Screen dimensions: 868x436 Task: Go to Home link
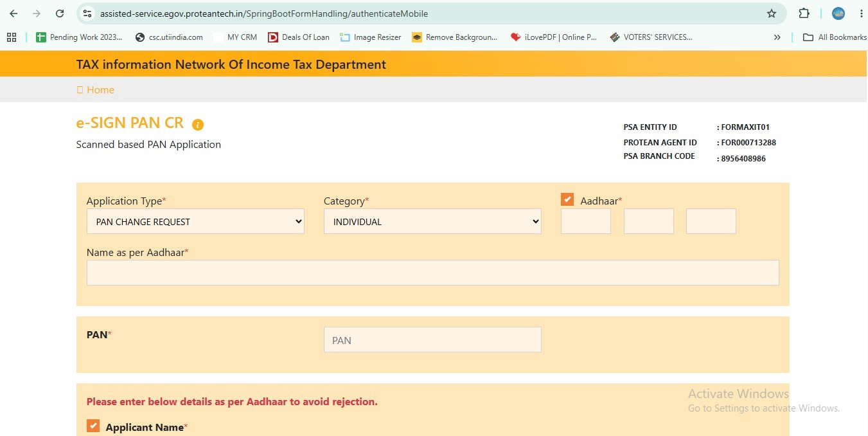[x=95, y=90]
